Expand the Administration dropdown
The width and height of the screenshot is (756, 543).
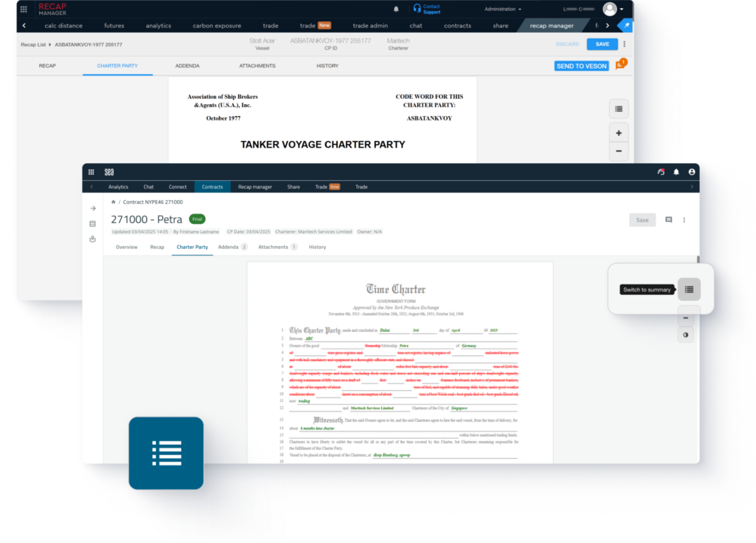503,9
